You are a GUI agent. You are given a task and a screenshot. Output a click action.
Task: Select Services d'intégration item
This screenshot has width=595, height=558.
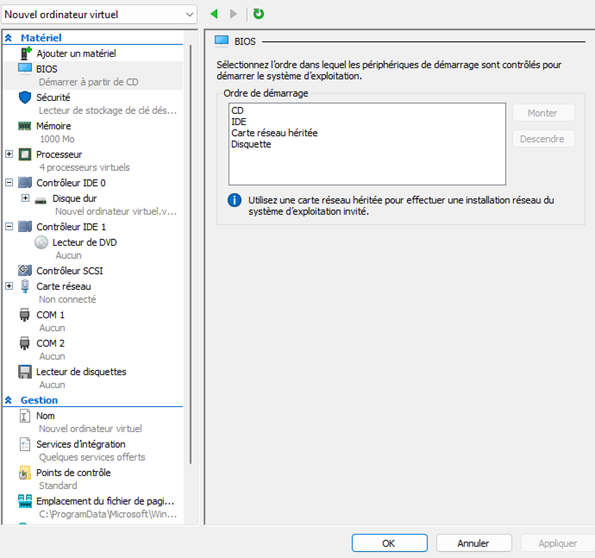(x=81, y=444)
